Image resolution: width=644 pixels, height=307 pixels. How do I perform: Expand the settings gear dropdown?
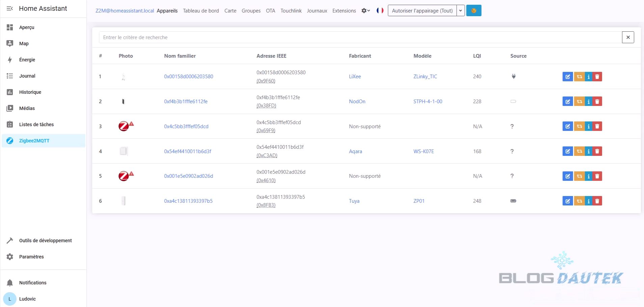[366, 11]
